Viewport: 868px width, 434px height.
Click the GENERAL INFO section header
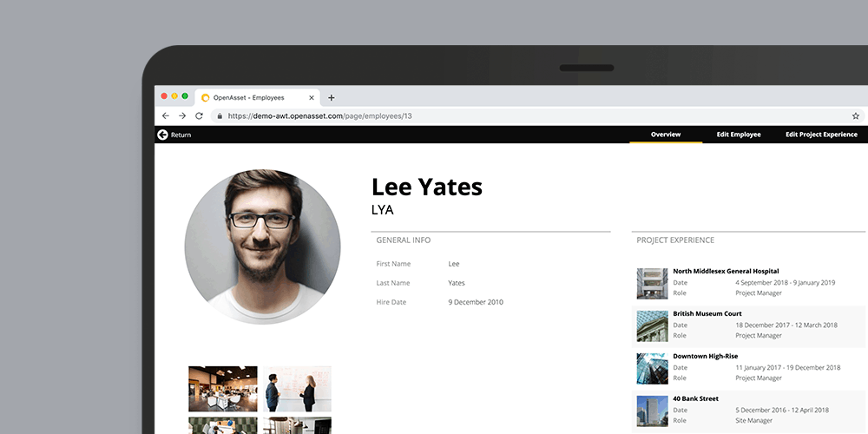pos(403,240)
